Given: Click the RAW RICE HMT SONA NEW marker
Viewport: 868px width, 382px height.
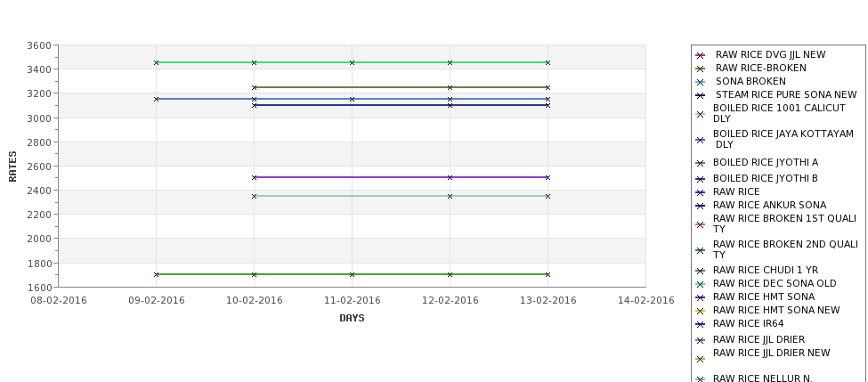Looking at the screenshot, I should [x=700, y=311].
